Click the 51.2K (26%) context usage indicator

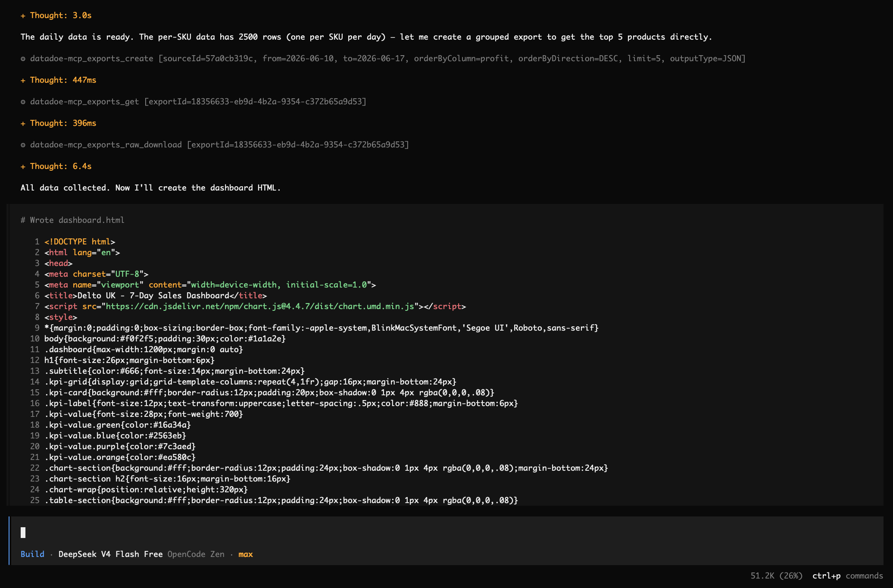pyautogui.click(x=777, y=576)
